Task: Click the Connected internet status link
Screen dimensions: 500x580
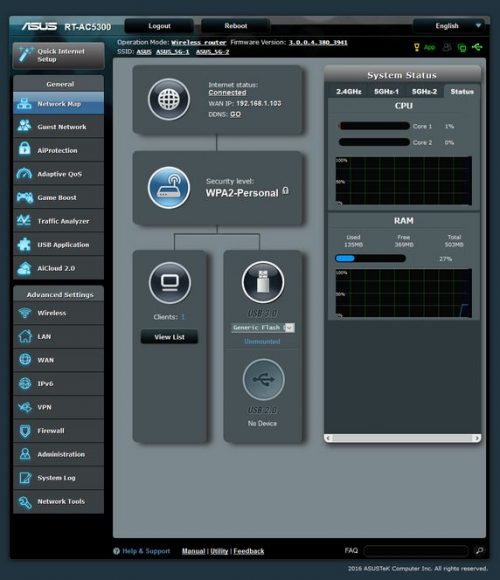Action: click(x=227, y=92)
